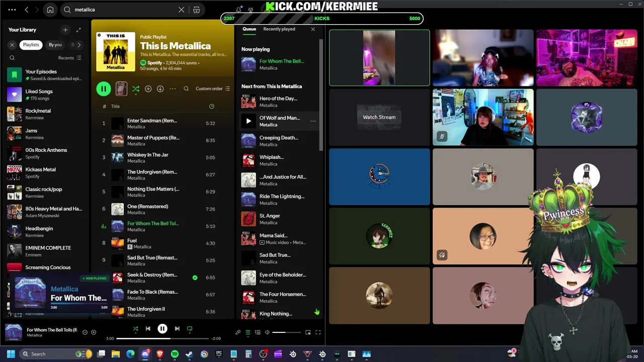Viewport: 644px width, 362px height.
Task: Toggle the queue icon in player bar
Action: (x=248, y=332)
